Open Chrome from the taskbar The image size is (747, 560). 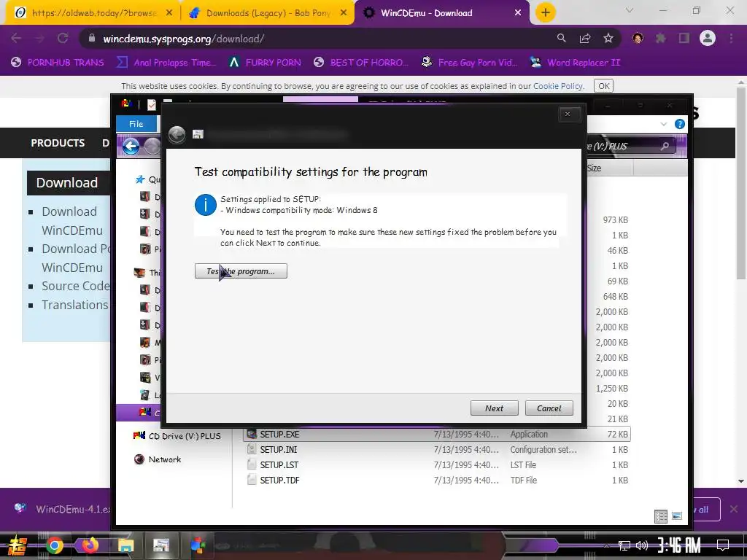[54, 545]
